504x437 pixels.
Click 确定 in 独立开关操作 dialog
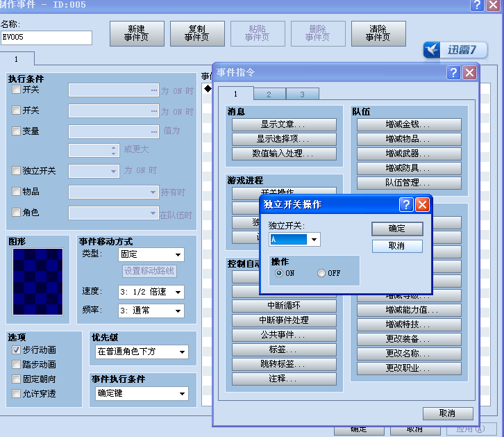[x=397, y=229]
